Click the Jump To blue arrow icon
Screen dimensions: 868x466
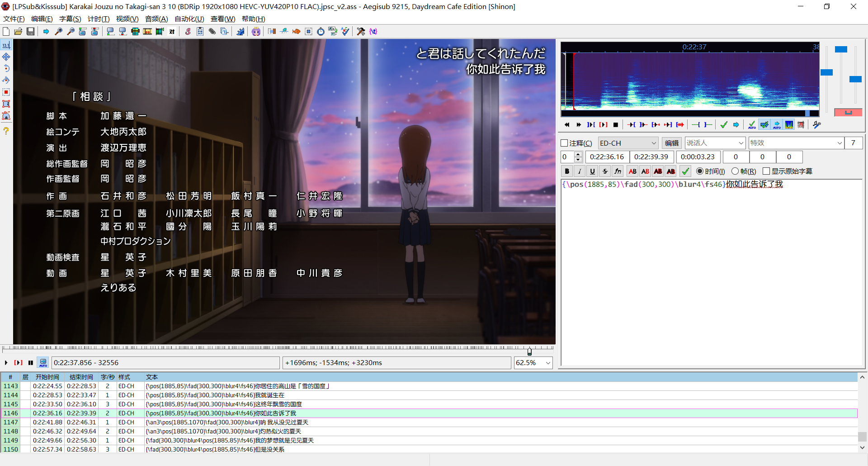[x=46, y=31]
